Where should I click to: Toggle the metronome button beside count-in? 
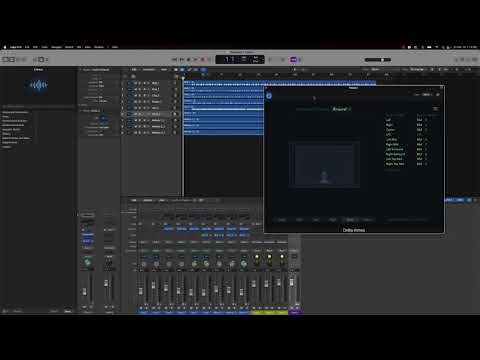coord(300,60)
